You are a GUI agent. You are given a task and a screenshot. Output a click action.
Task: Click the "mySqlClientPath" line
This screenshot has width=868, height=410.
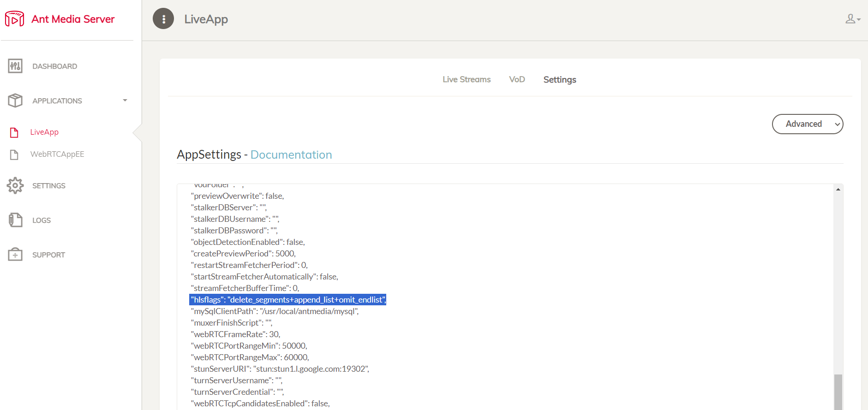[275, 311]
